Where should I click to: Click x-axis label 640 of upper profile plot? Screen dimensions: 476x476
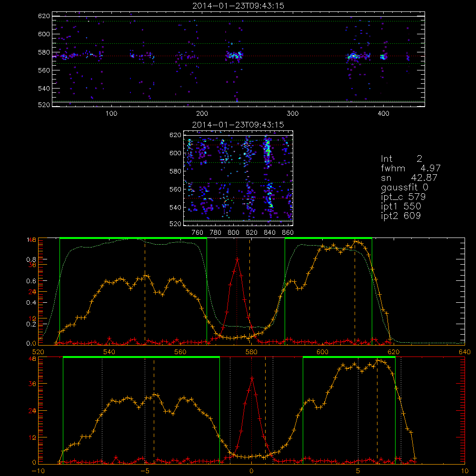click(x=465, y=352)
